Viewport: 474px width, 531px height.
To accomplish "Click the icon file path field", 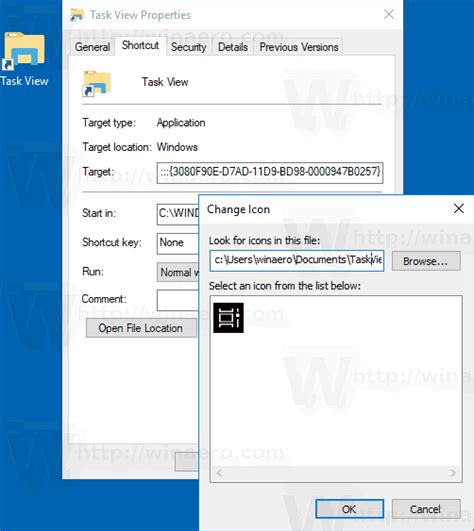I will pyautogui.click(x=297, y=261).
